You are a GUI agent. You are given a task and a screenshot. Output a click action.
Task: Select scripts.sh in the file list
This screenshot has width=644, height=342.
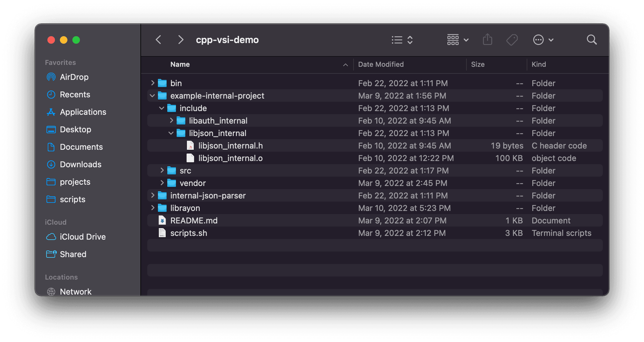(x=188, y=233)
